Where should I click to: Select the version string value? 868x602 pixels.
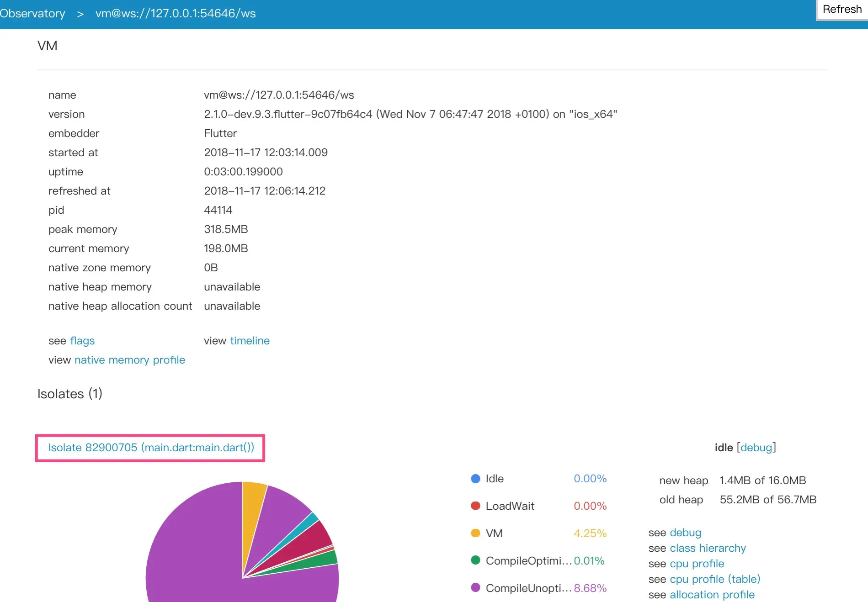[410, 114]
